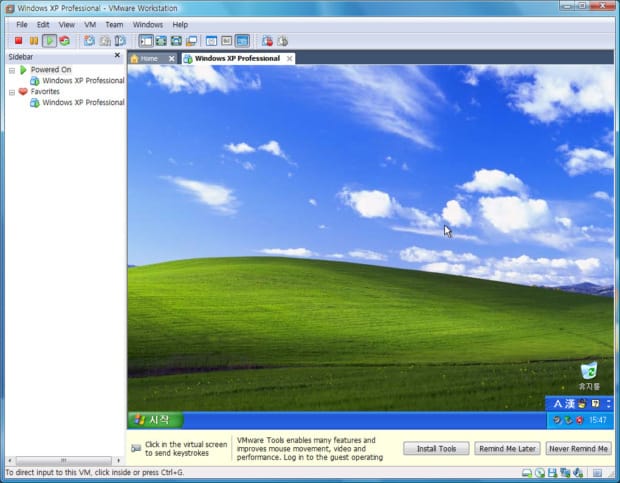Image resolution: width=620 pixels, height=483 pixels.
Task: Collapse the Powered On tree node
Action: (x=12, y=70)
